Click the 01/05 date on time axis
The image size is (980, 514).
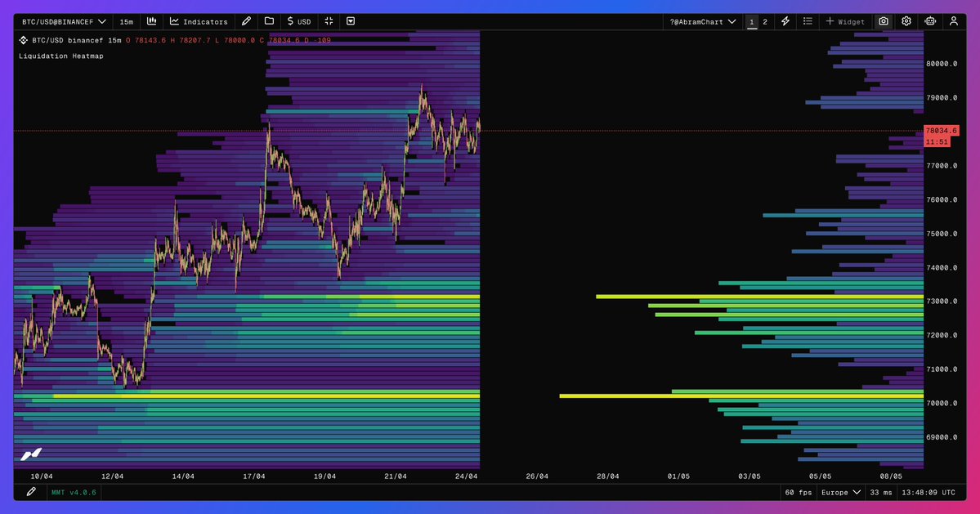click(678, 476)
